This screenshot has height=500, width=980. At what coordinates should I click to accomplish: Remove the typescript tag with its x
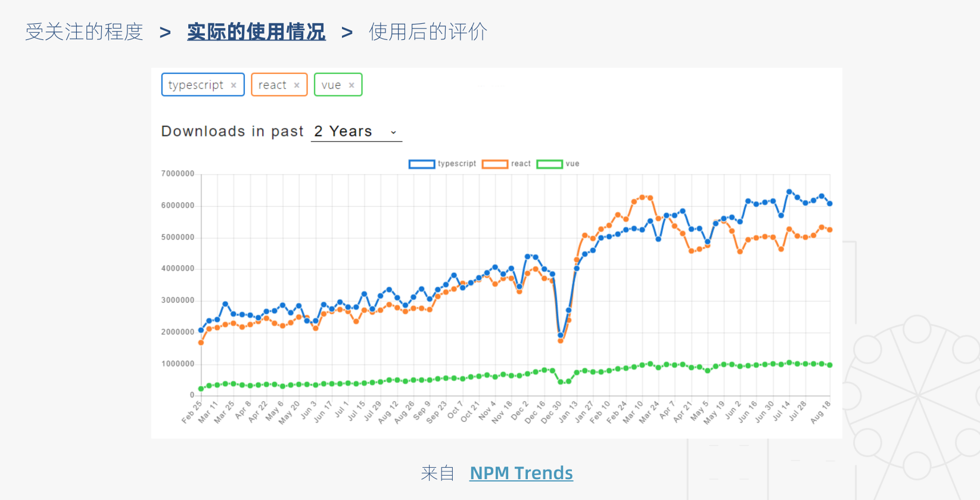pyautogui.click(x=234, y=85)
